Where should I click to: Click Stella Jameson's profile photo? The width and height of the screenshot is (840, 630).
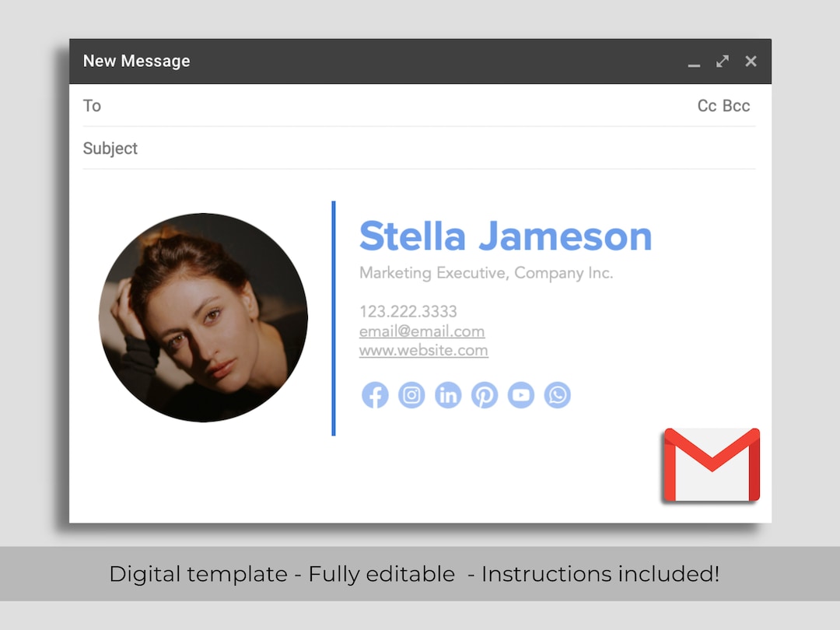click(202, 317)
